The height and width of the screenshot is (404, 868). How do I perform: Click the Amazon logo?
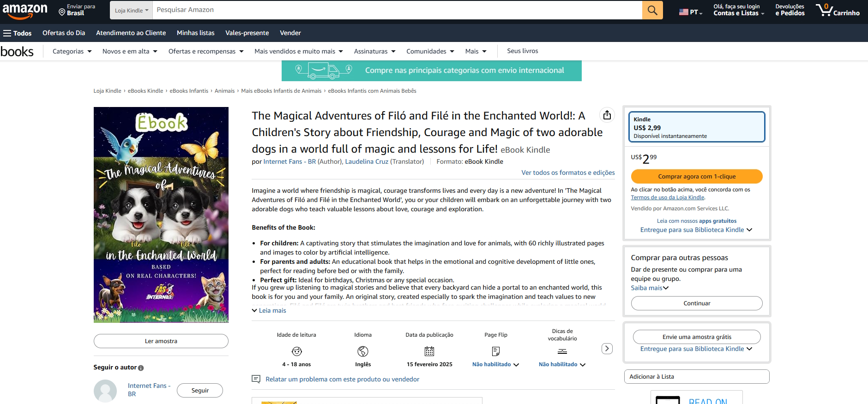click(x=25, y=11)
